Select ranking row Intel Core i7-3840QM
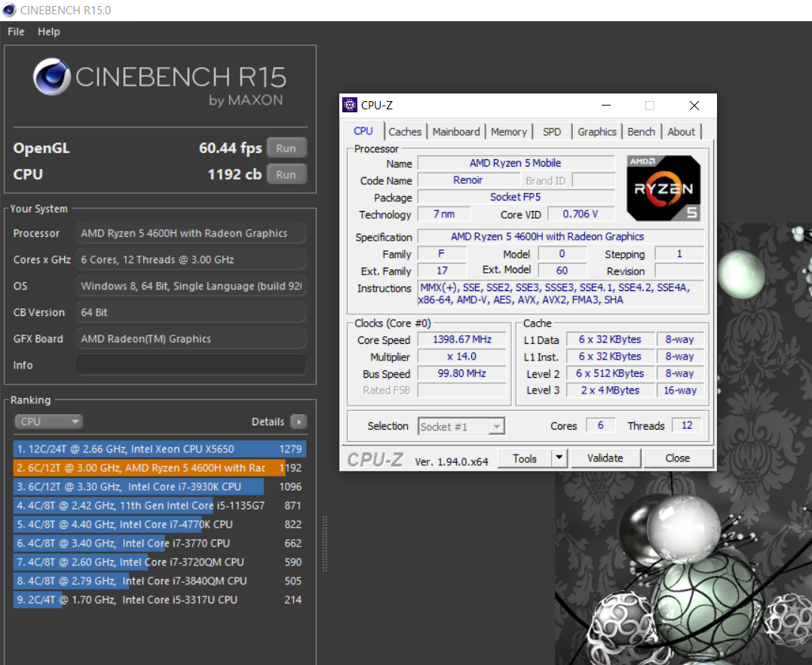The image size is (812, 665). (160, 581)
